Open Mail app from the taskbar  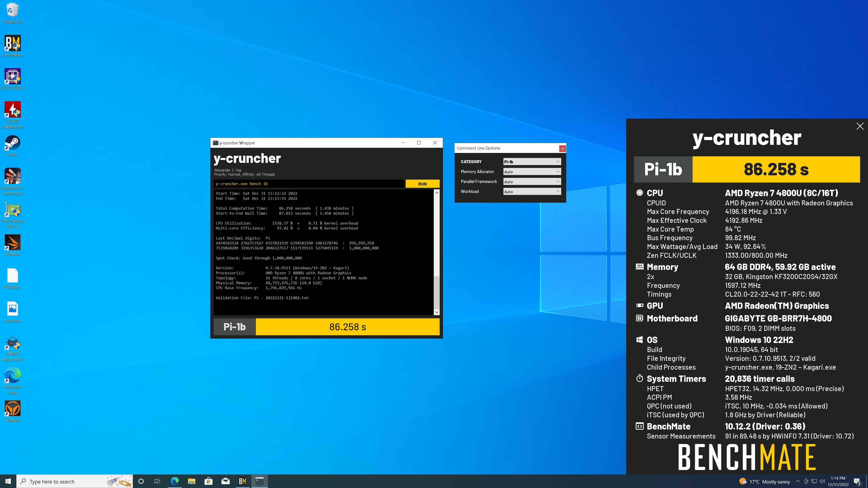[225, 481]
